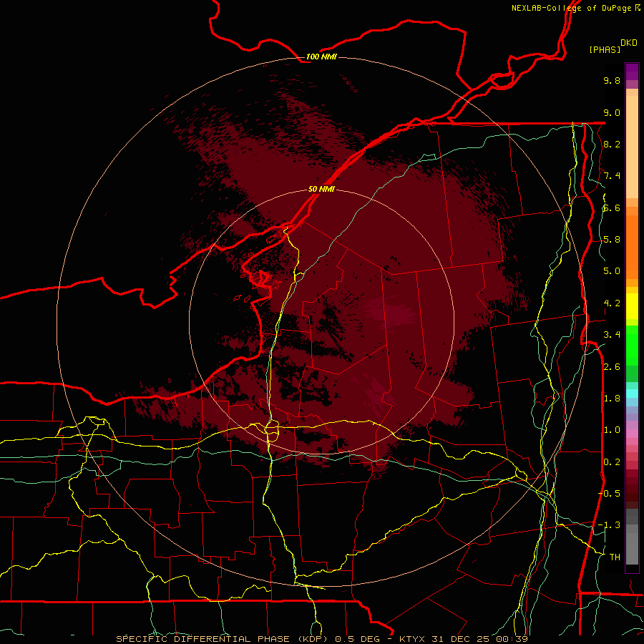Click the 100 NMI range ring label

[321, 57]
